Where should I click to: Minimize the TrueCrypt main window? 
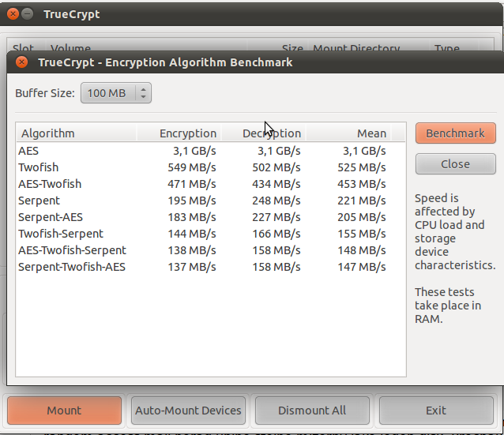[x=28, y=14]
